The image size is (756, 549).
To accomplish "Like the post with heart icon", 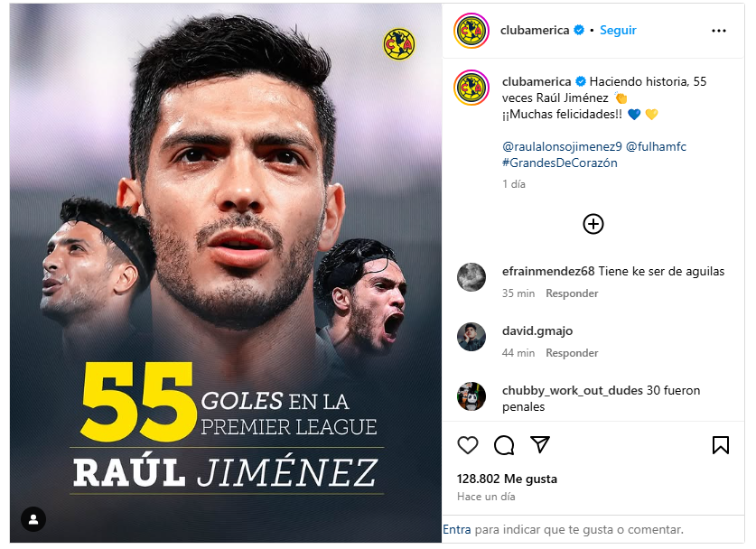I will [467, 445].
